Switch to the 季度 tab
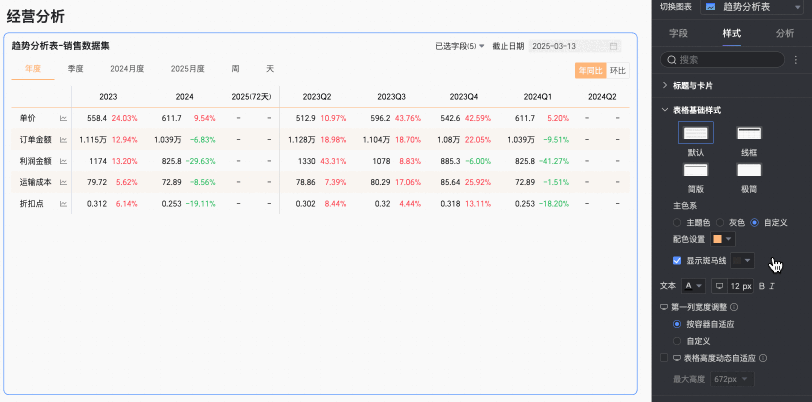This screenshot has height=402, width=812. click(76, 69)
